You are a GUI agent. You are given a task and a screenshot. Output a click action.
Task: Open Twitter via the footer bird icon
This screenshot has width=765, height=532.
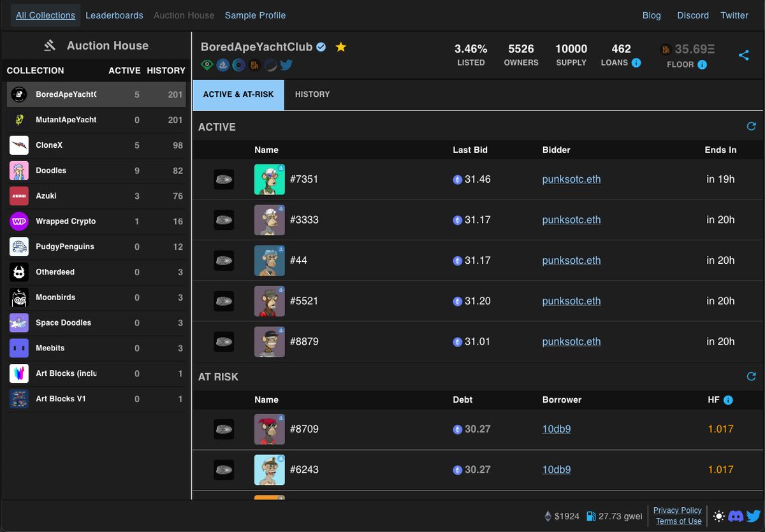753,516
